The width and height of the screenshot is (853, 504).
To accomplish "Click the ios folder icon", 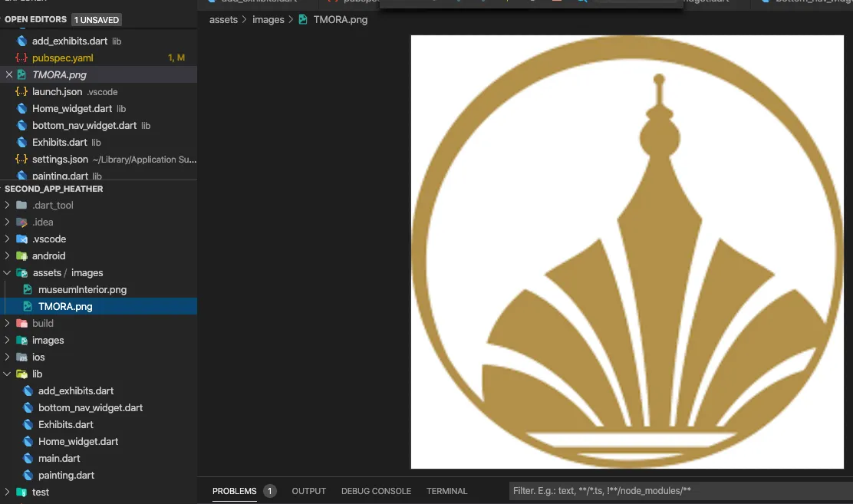I will point(21,357).
